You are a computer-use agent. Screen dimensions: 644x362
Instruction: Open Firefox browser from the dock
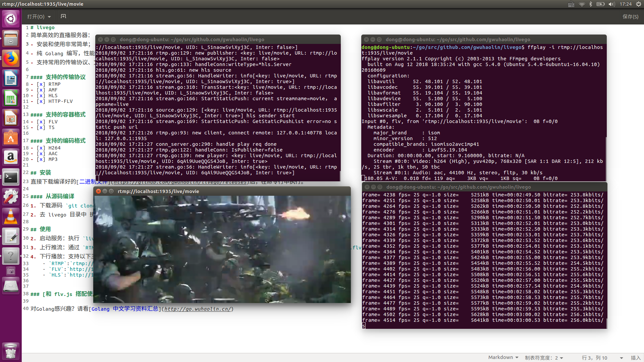click(x=11, y=59)
